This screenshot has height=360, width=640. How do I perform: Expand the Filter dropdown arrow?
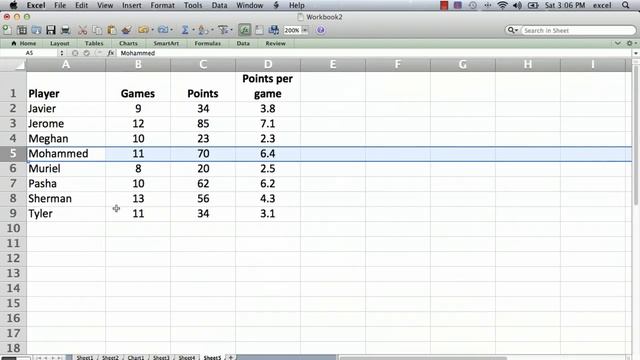tap(231, 30)
